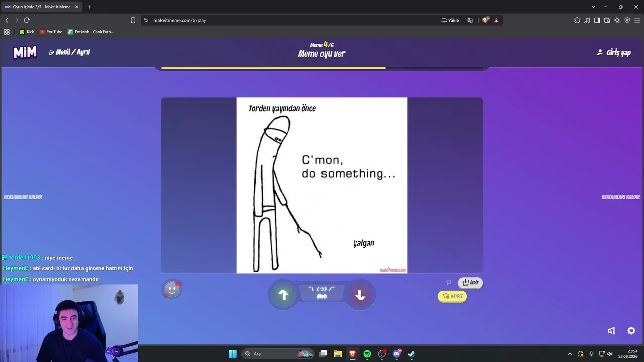
Task: Close the Make it Meme tab
Action: (77, 7)
